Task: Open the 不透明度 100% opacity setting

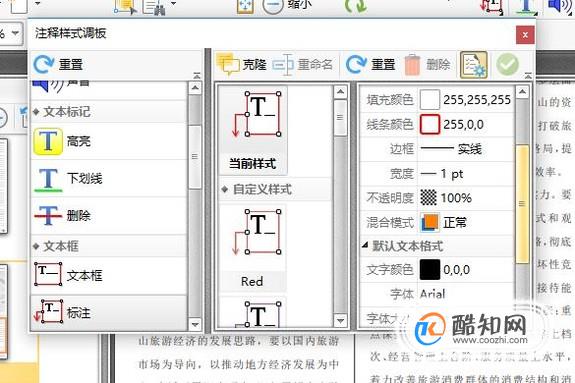Action: click(465, 198)
